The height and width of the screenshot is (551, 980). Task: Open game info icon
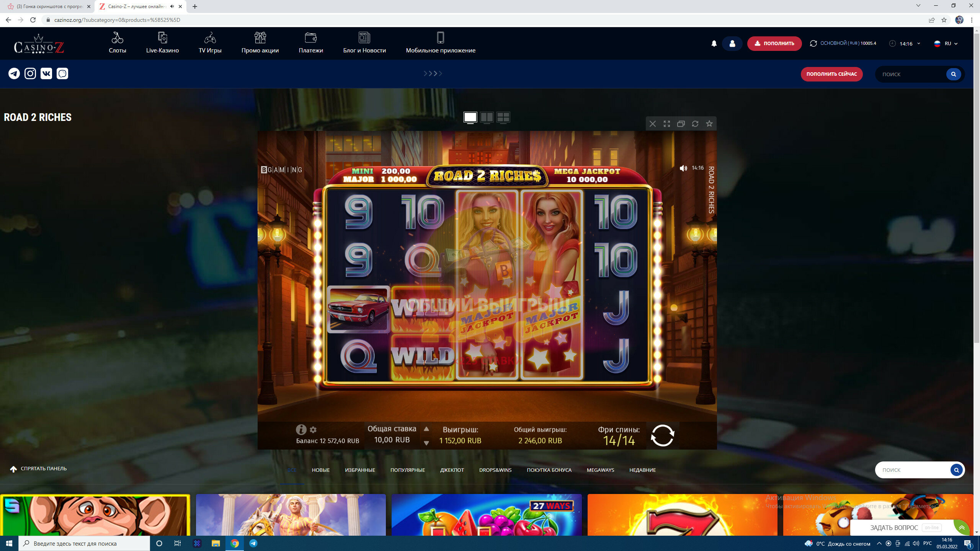click(x=301, y=429)
